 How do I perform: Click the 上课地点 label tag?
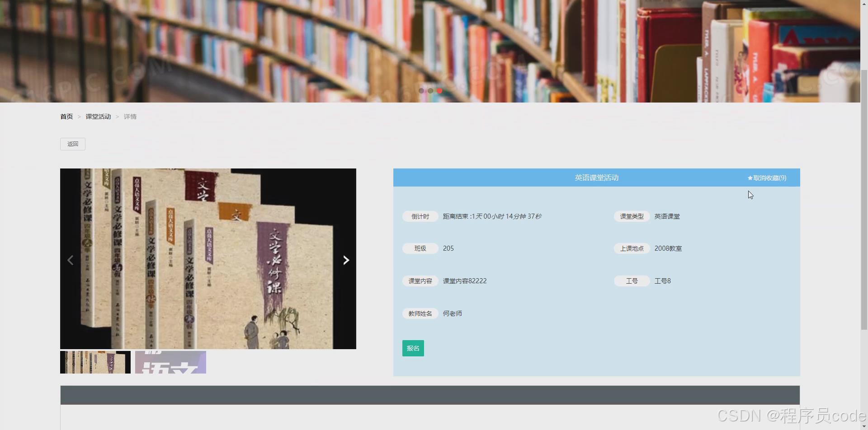(632, 248)
